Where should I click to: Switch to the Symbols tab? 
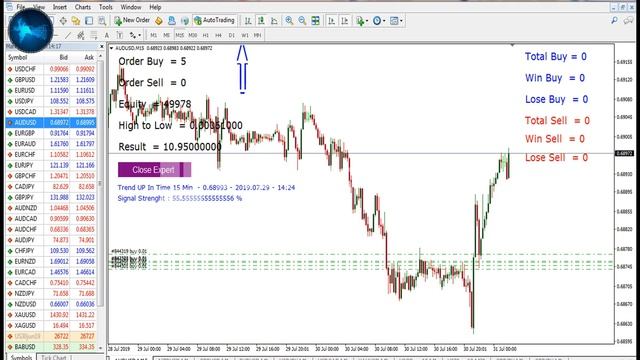[x=21, y=357]
